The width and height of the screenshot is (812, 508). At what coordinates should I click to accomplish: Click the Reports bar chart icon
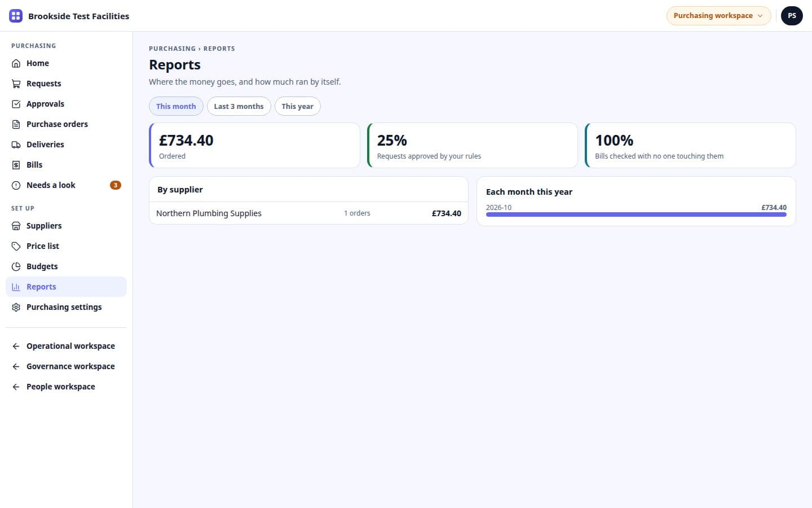point(16,287)
